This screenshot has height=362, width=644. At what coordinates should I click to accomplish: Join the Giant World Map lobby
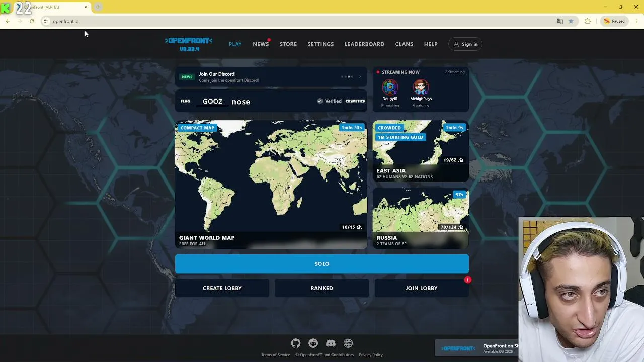click(x=271, y=185)
